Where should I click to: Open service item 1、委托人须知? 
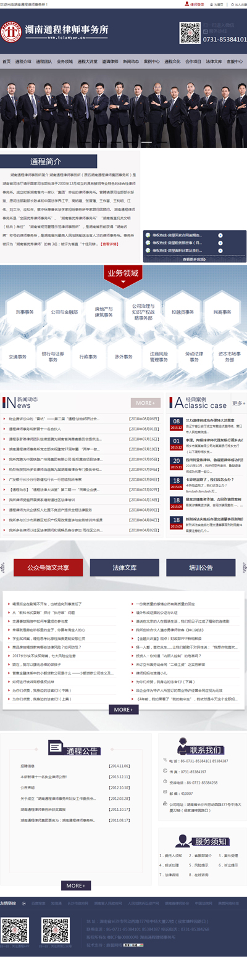point(171,856)
